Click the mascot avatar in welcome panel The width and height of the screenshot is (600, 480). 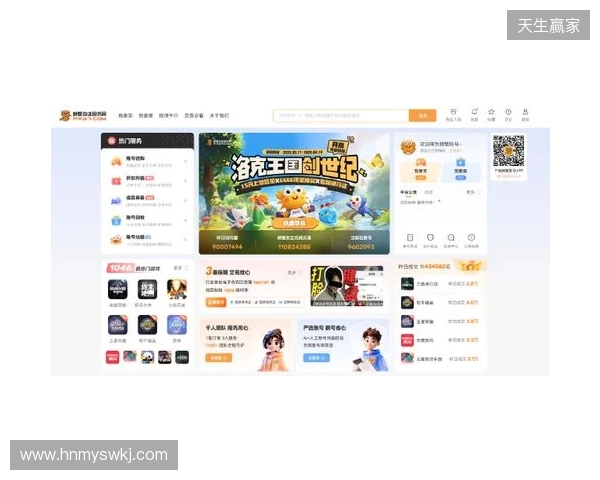(x=408, y=147)
